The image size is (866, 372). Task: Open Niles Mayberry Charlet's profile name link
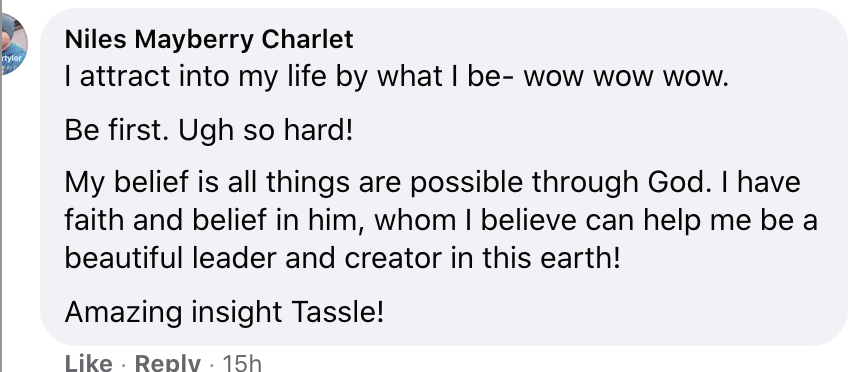pyautogui.click(x=209, y=40)
